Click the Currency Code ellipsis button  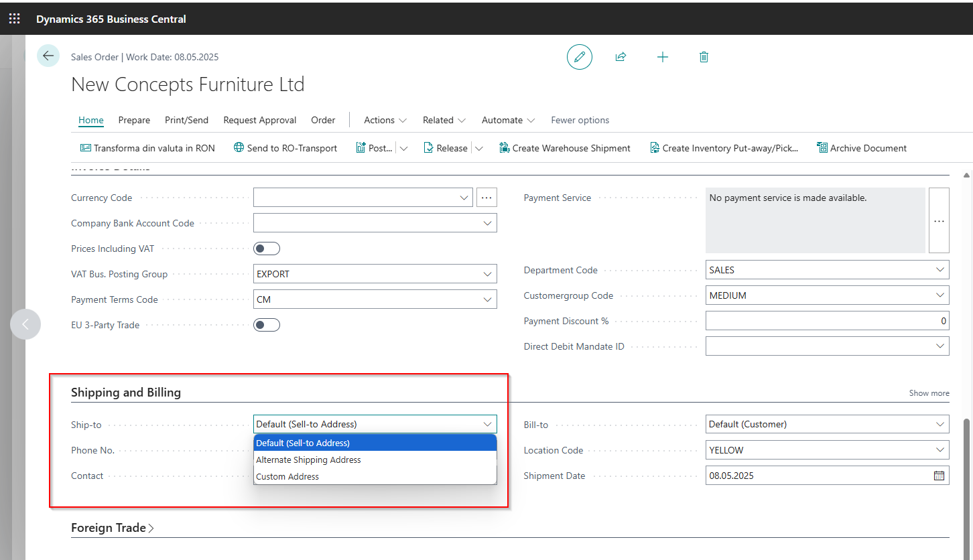(486, 198)
